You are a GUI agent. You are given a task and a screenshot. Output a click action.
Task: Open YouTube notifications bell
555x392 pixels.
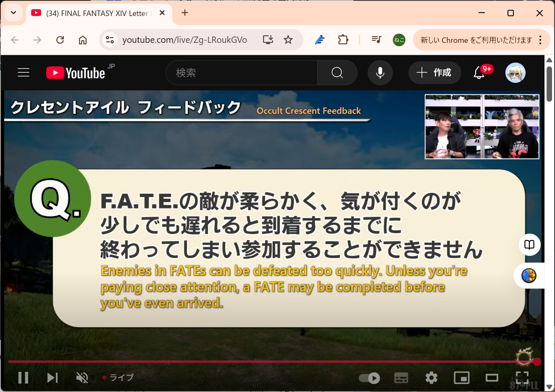479,73
